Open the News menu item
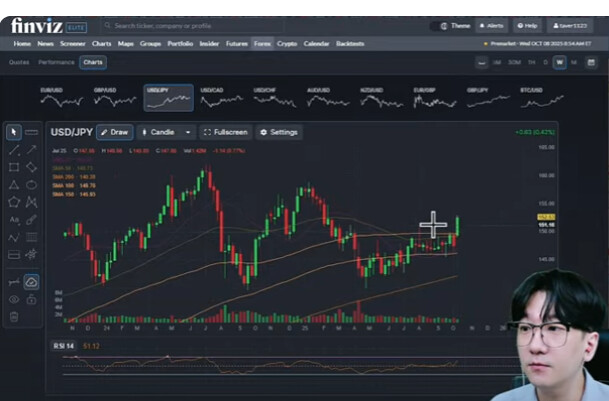Viewport: 609px width, 401px height. (x=45, y=44)
